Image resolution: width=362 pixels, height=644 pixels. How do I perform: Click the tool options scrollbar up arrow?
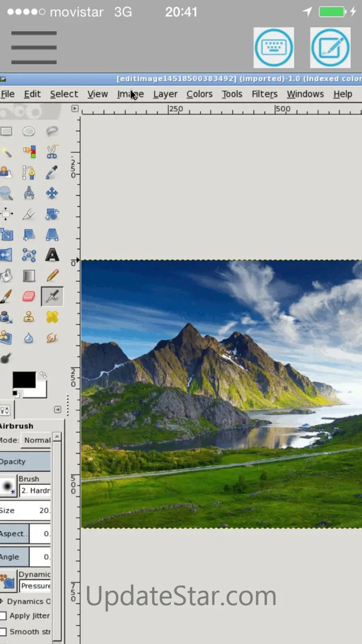pos(57,436)
